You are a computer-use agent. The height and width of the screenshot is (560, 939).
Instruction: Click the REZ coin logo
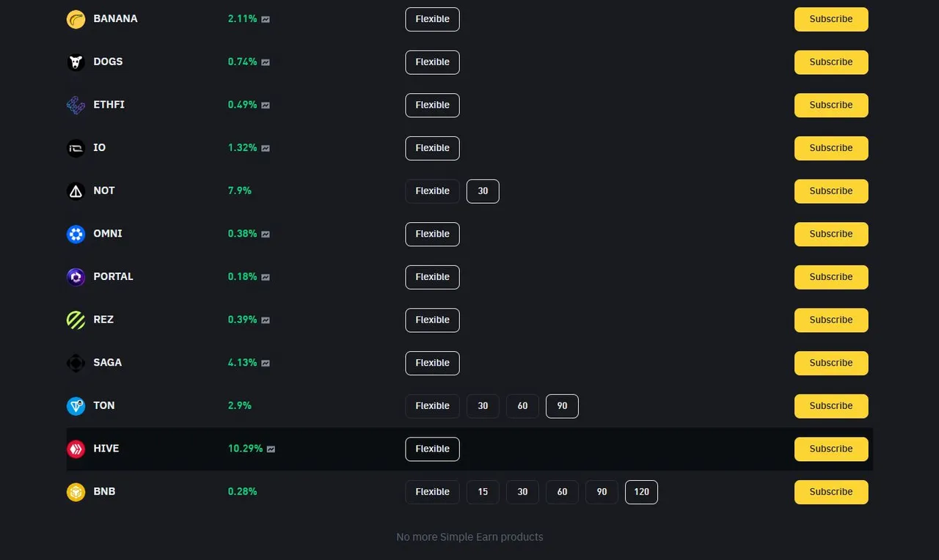76,320
